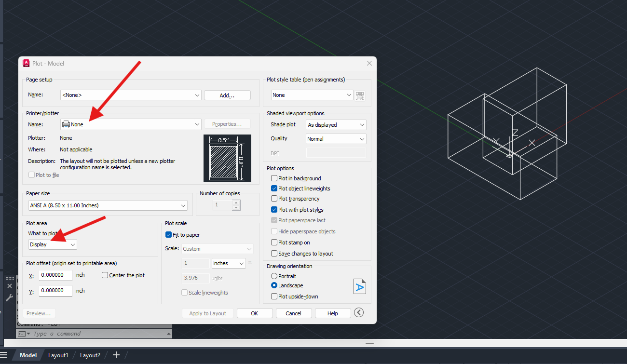The width and height of the screenshot is (627, 364).
Task: Open the hamburger menu beside the Model tab
Action: [4, 355]
